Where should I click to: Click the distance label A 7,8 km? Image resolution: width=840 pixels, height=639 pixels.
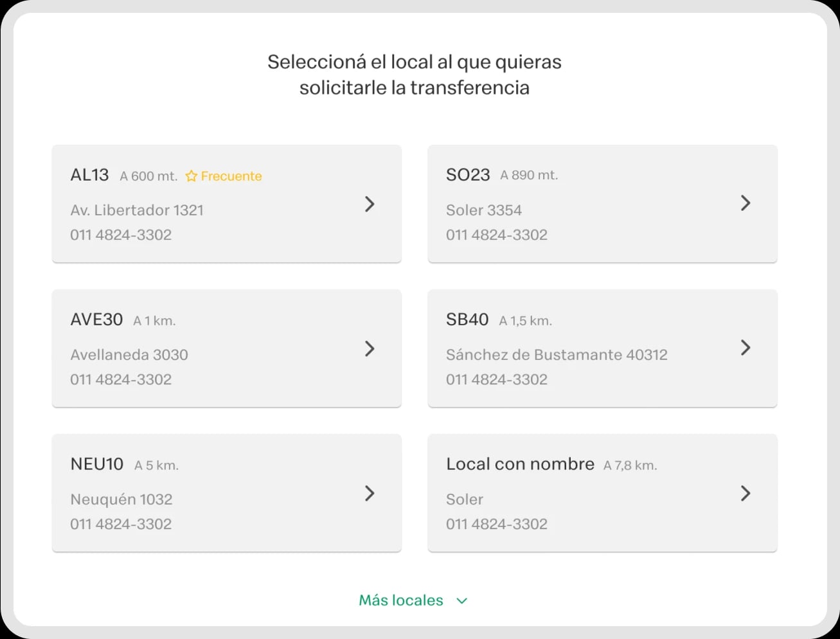pyautogui.click(x=631, y=464)
